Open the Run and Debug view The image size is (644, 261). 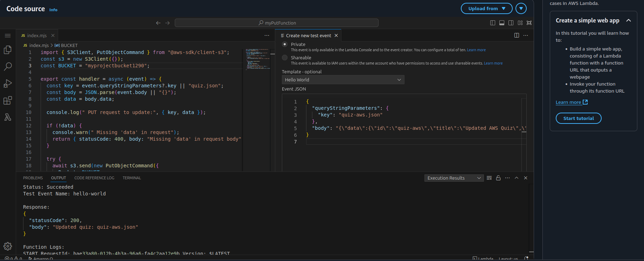pos(8,83)
